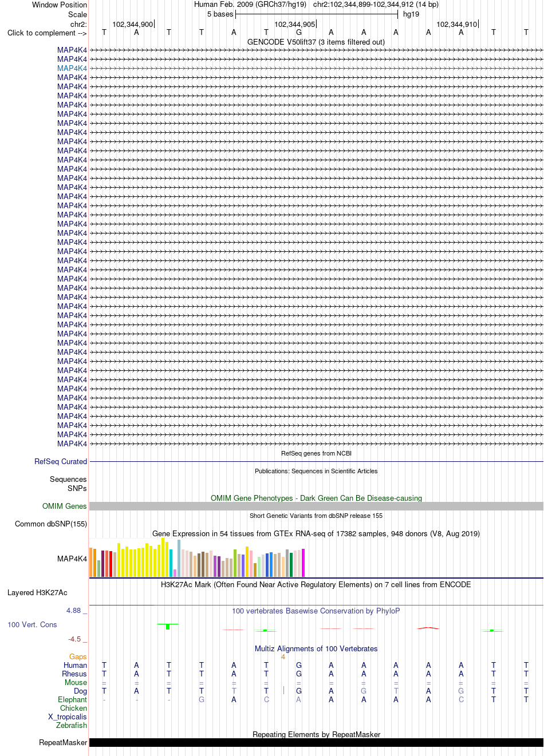Click the 102,344,910 coordinate label
This screenshot has height=756, width=544.
pyautogui.click(x=457, y=25)
